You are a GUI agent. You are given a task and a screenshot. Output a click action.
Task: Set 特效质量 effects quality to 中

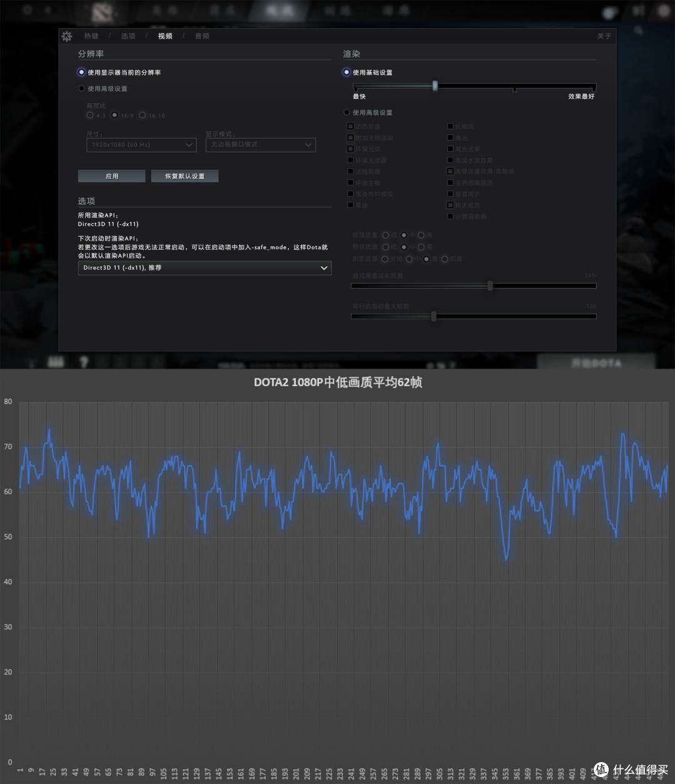[x=404, y=247]
